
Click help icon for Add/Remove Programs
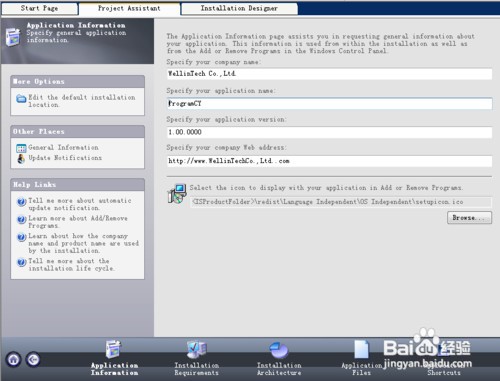[x=21, y=219]
